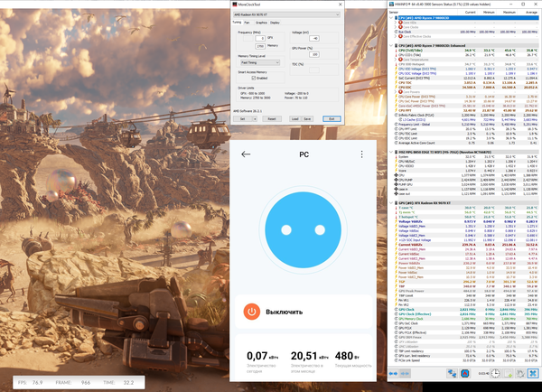Click the Save button in MoreClockTool
This screenshot has width=542, height=392.
pos(307,118)
